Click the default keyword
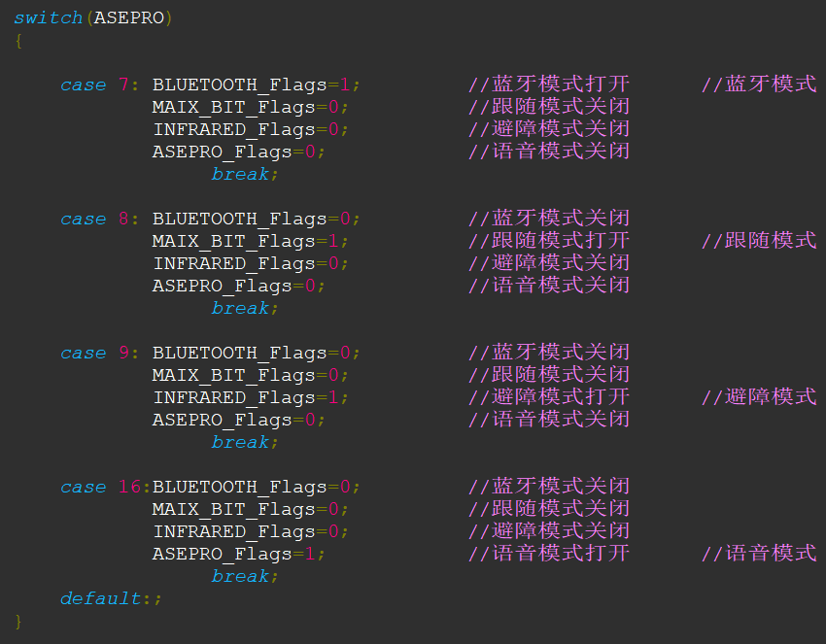 (101, 599)
